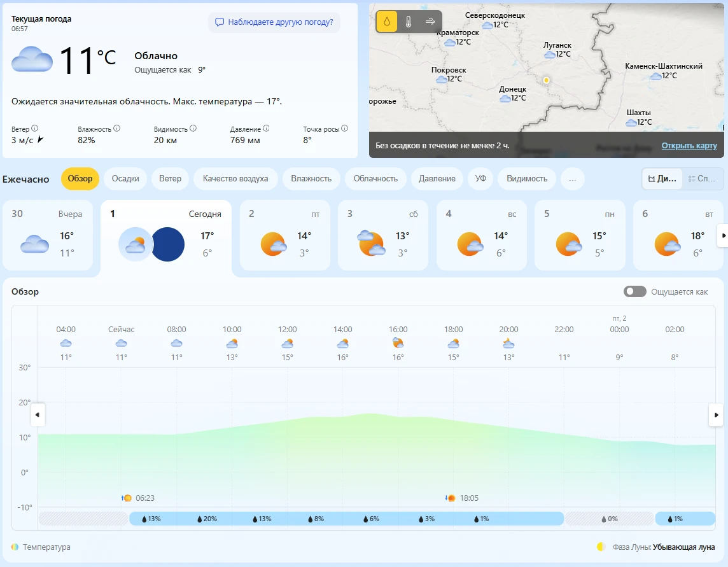
Task: Select the УФ tab
Action: point(480,179)
